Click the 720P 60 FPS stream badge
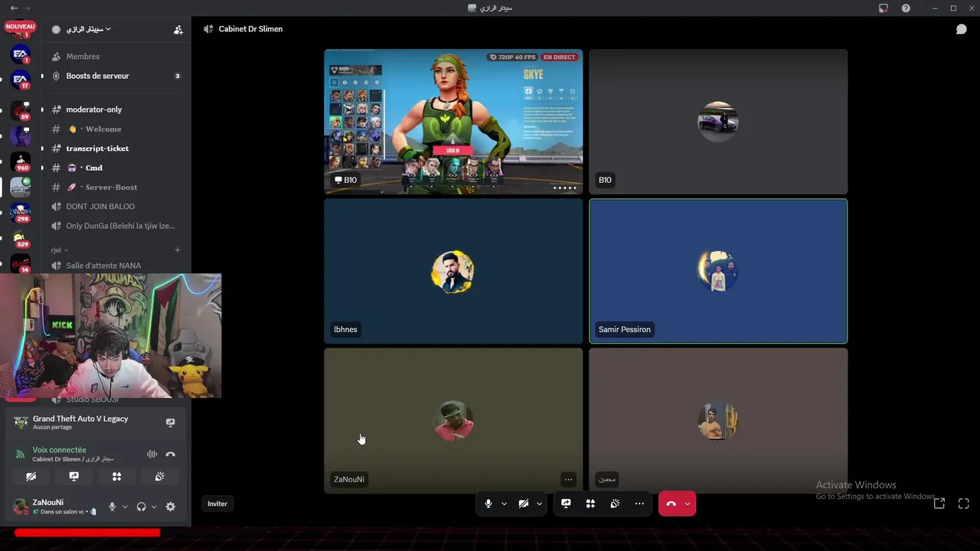The height and width of the screenshot is (551, 980). click(x=512, y=57)
